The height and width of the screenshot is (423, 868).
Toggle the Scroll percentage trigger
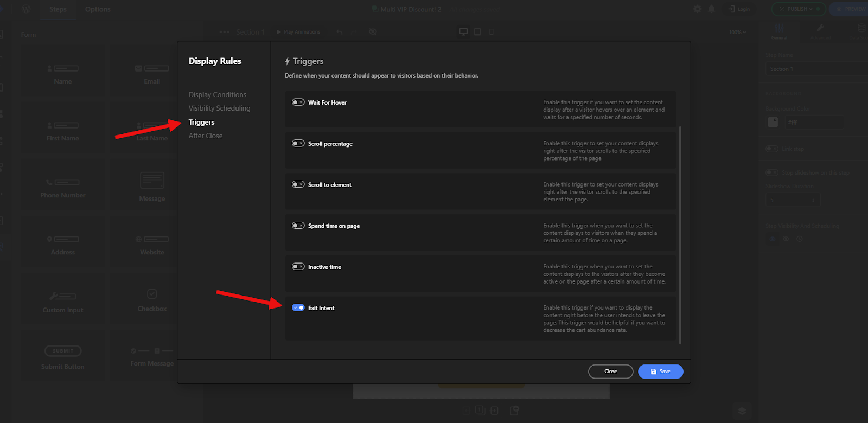pos(298,144)
